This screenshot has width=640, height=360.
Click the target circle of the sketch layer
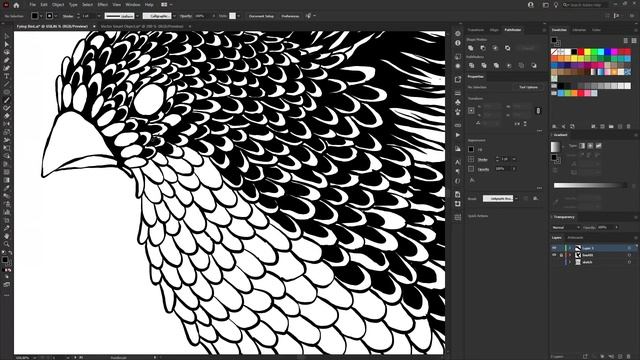(x=629, y=262)
